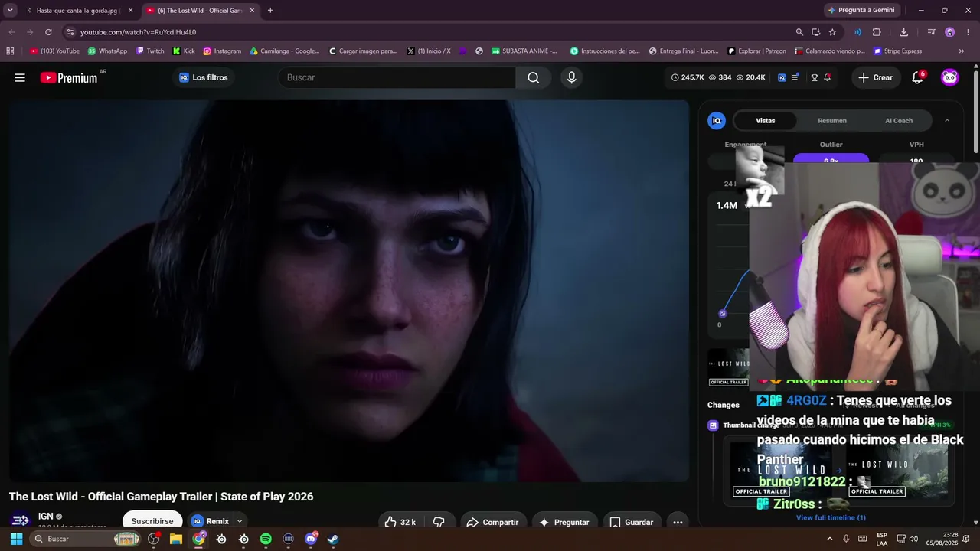Open vidIQ list icon in stats bar

795,77
